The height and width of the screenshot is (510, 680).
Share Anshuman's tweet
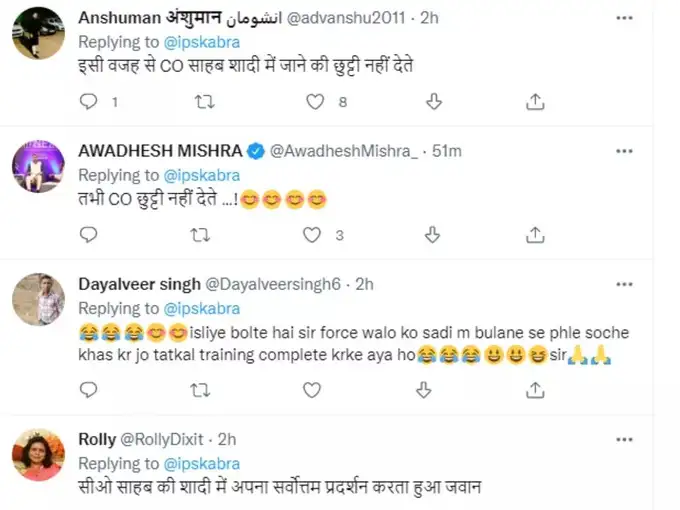[x=537, y=101]
